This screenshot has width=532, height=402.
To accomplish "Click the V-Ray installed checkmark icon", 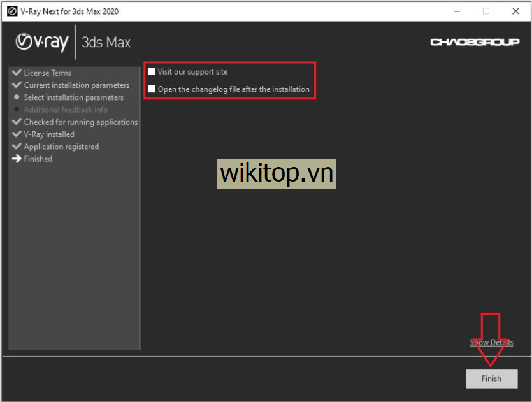I will 17,134.
